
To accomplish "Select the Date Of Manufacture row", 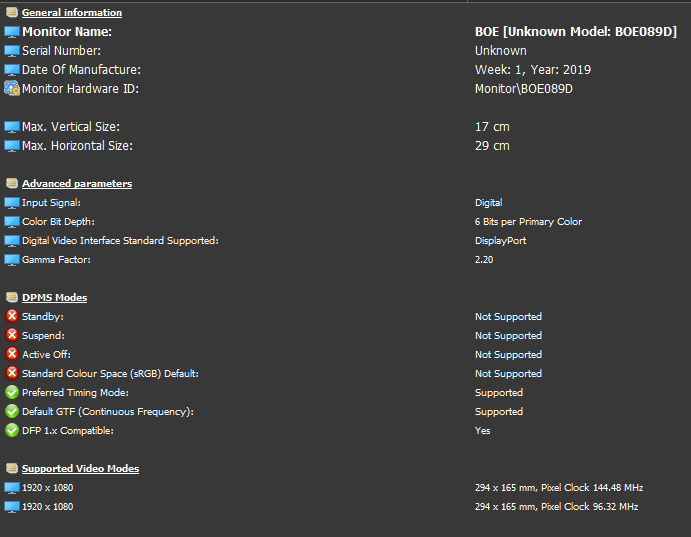I will [346, 70].
